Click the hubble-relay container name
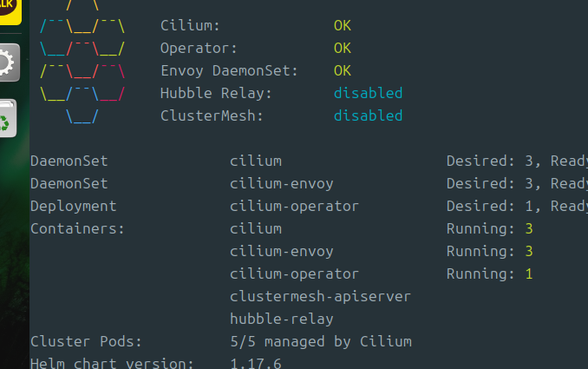Image resolution: width=588 pixels, height=369 pixels. (282, 319)
